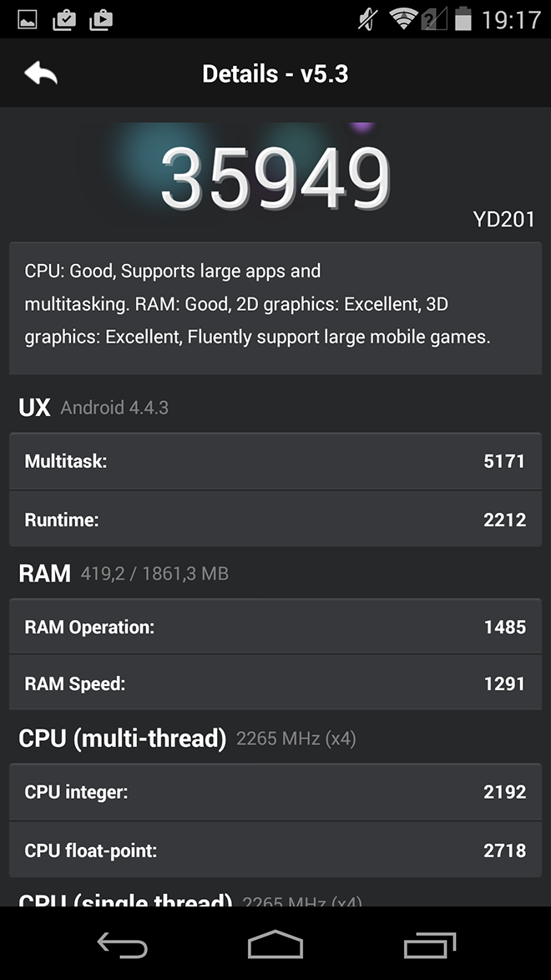The image size is (551, 980).
Task: Select the RAM Speed score row
Action: (x=275, y=683)
